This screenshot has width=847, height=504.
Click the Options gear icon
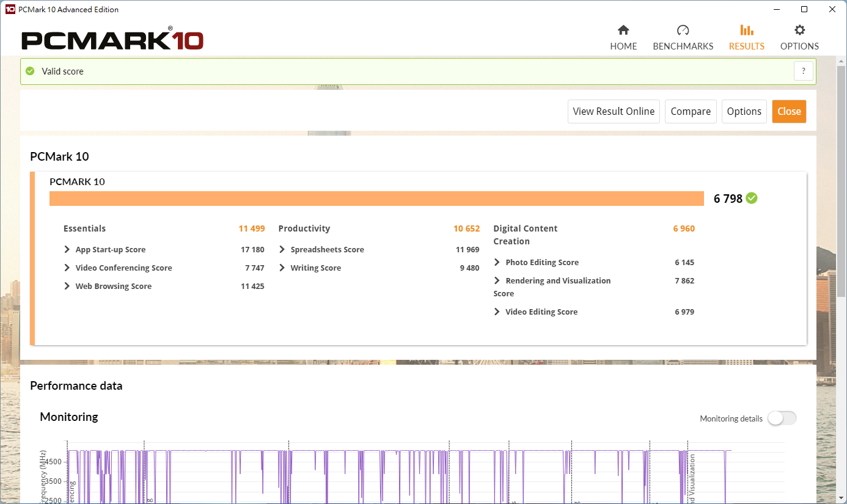tap(799, 30)
